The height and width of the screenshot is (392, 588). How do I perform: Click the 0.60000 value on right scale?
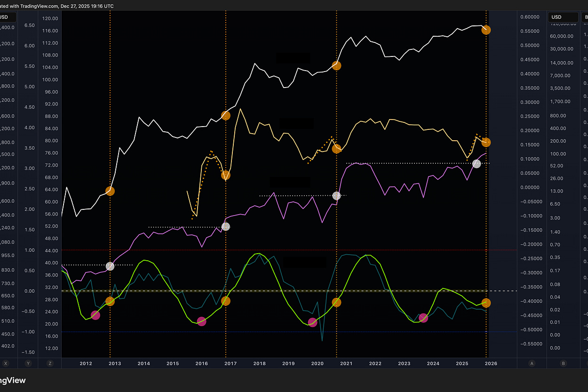click(x=529, y=17)
